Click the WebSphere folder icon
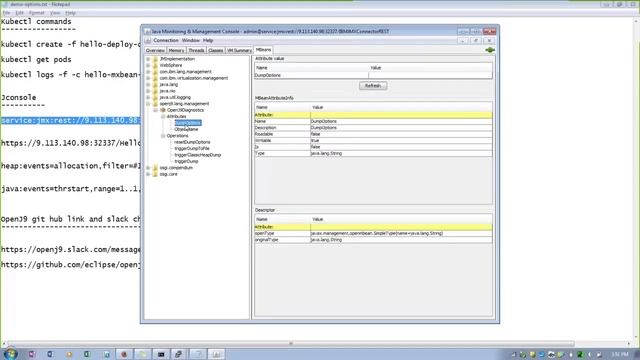The image size is (640, 360). tap(155, 65)
